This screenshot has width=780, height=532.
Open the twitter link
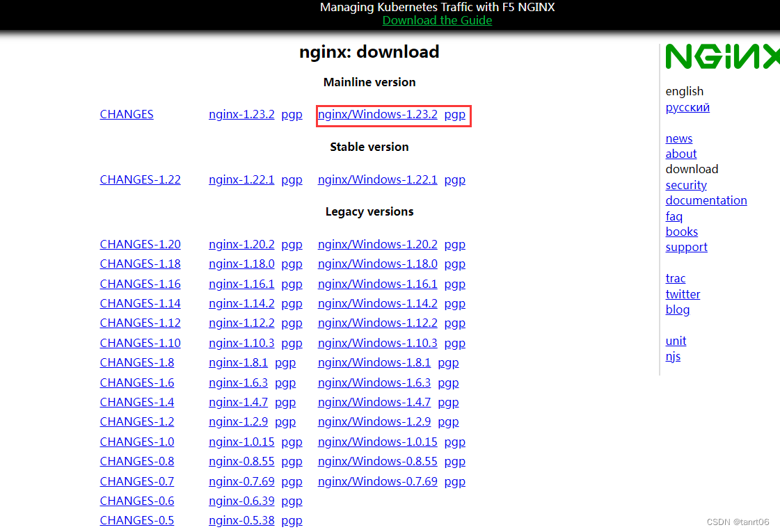(x=683, y=294)
